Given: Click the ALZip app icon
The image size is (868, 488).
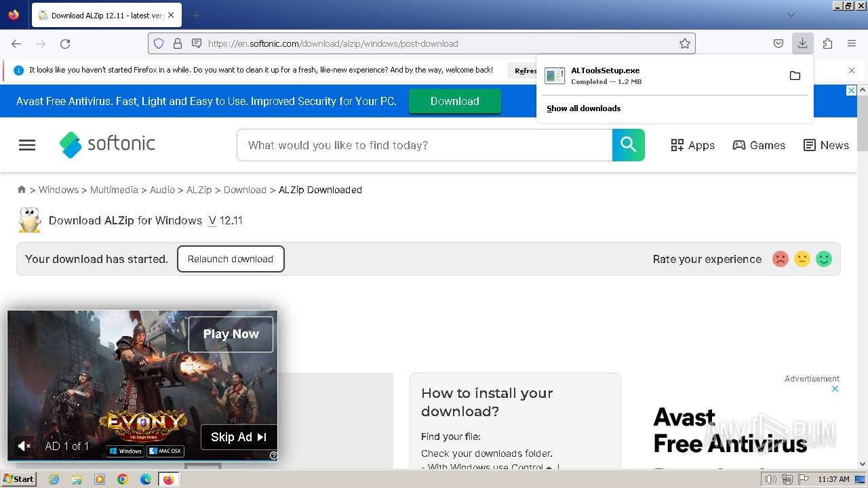Looking at the screenshot, I should tap(29, 220).
